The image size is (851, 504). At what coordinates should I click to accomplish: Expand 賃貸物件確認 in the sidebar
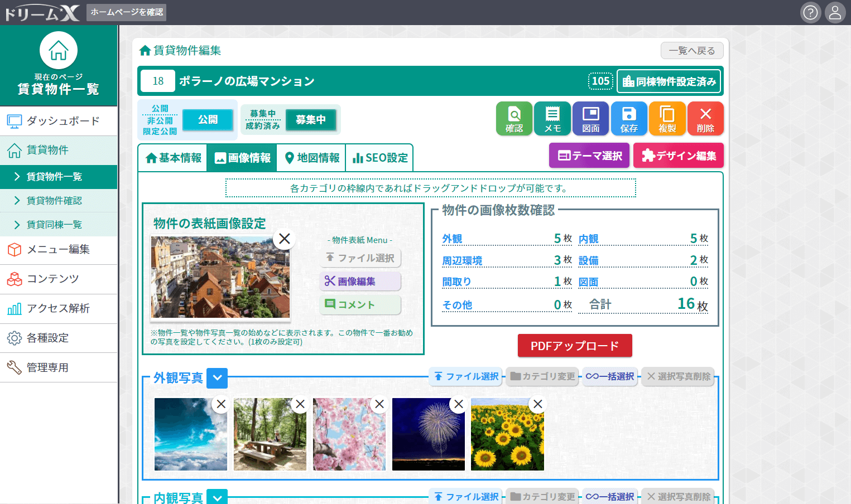(x=54, y=201)
